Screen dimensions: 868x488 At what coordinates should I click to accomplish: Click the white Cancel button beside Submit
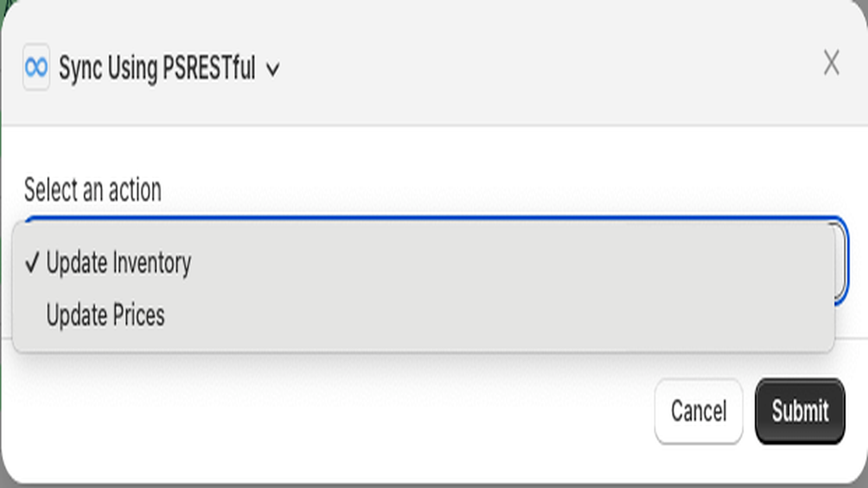coord(699,410)
